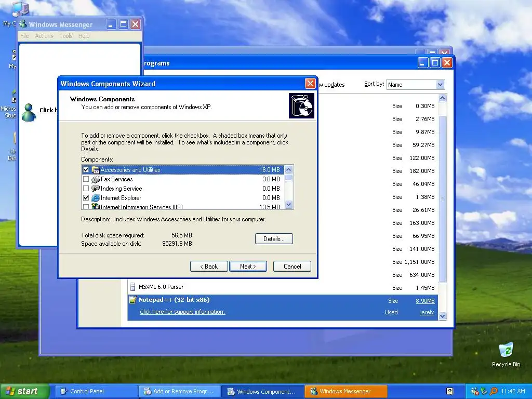Cancel the Windows Components Wizard
The image size is (532, 399).
(x=292, y=267)
